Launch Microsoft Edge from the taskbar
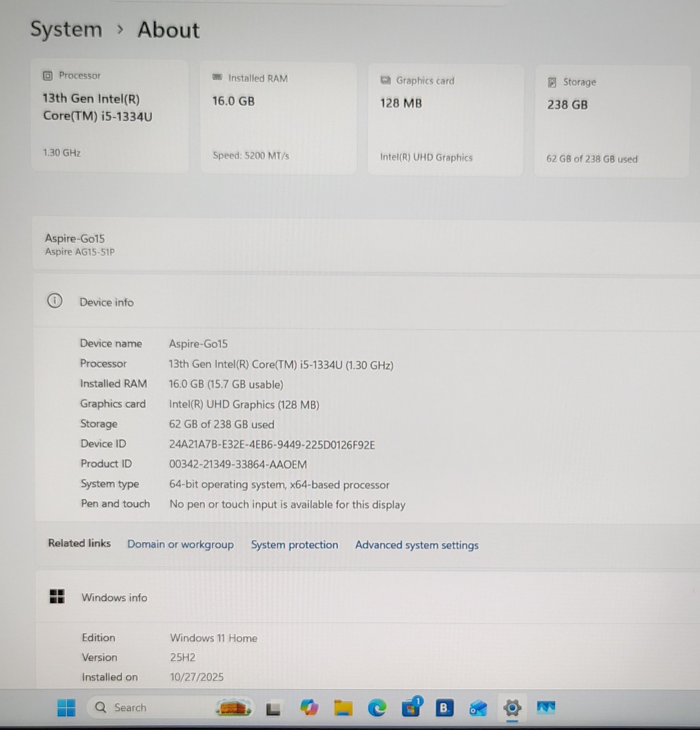 coord(377,708)
